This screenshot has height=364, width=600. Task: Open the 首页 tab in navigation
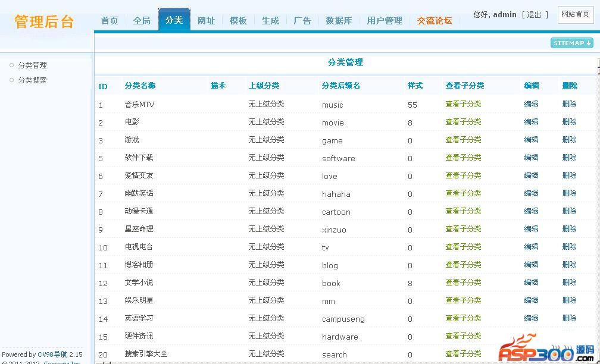tap(110, 21)
